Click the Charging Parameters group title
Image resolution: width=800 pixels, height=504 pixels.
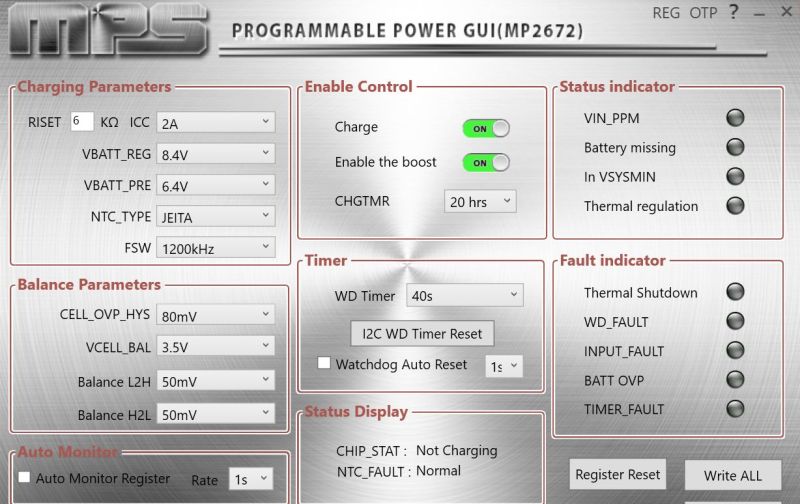click(94, 87)
